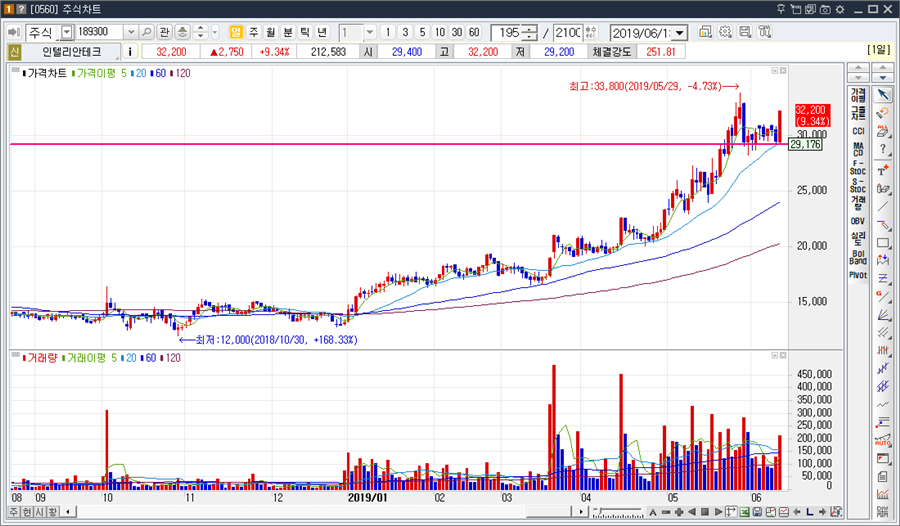900x526 pixels.
Task: Click the pin window icon in title bar
Action: [781, 9]
